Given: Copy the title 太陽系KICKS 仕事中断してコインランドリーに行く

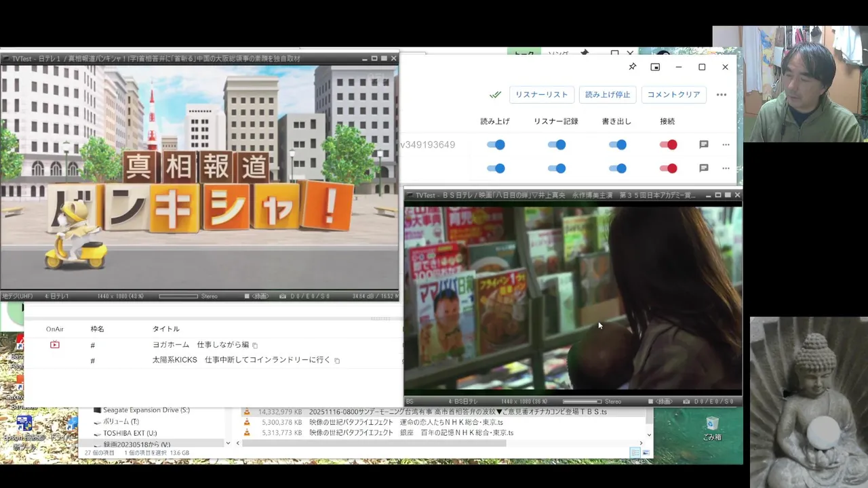Looking at the screenshot, I should [337, 361].
